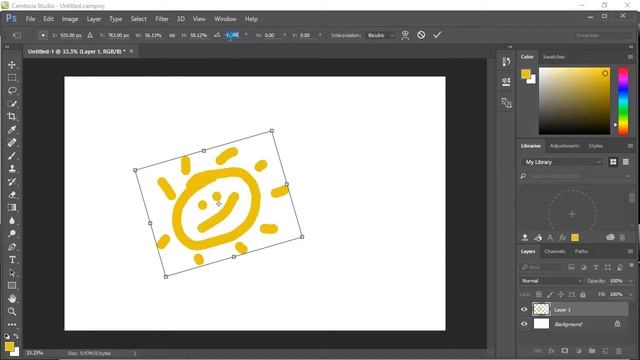Cancel the transform

(x=421, y=35)
